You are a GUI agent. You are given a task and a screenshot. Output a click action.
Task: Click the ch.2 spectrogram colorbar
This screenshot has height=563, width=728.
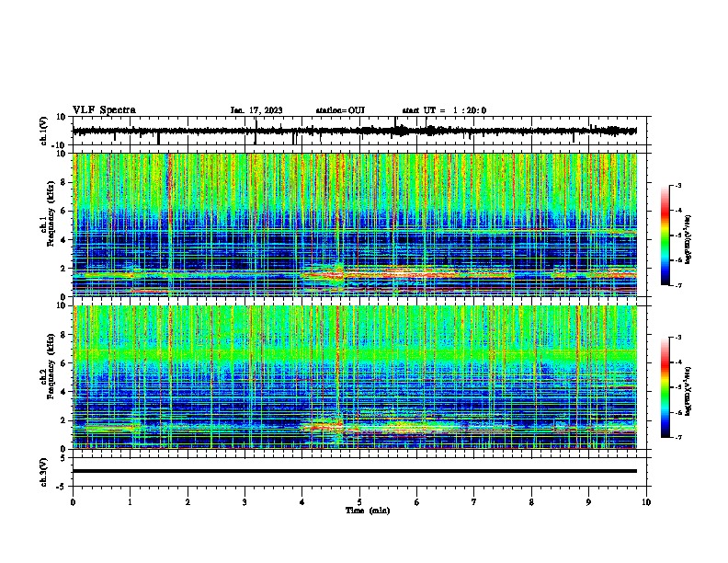click(x=665, y=387)
